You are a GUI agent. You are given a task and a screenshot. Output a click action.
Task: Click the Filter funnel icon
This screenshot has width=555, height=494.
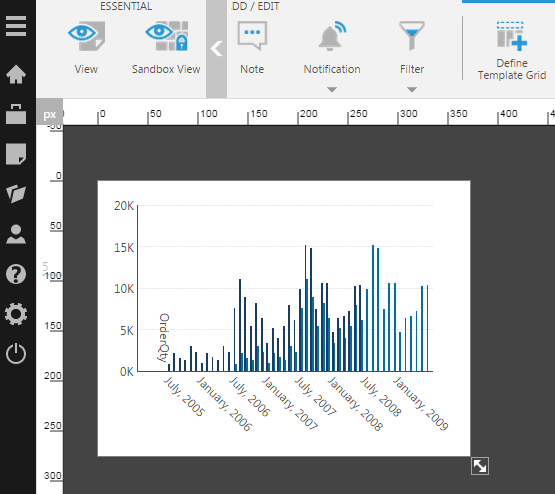(412, 36)
